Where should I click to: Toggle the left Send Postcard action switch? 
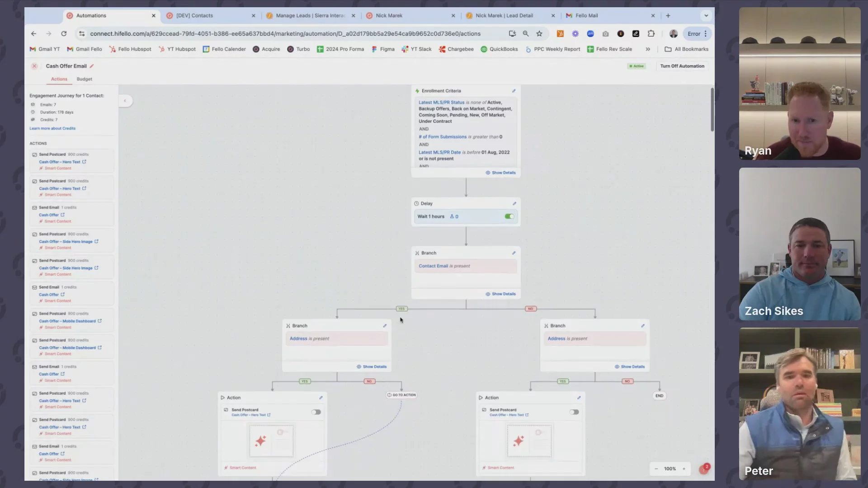click(316, 412)
